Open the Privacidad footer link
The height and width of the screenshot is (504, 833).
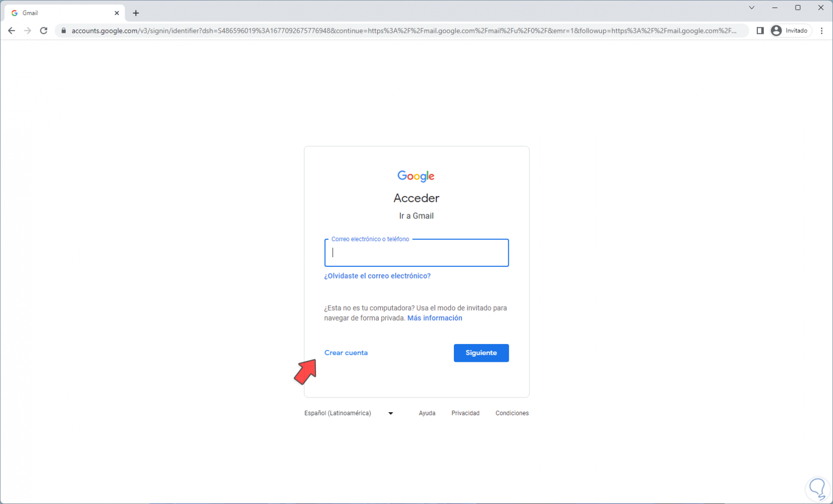[x=465, y=413]
